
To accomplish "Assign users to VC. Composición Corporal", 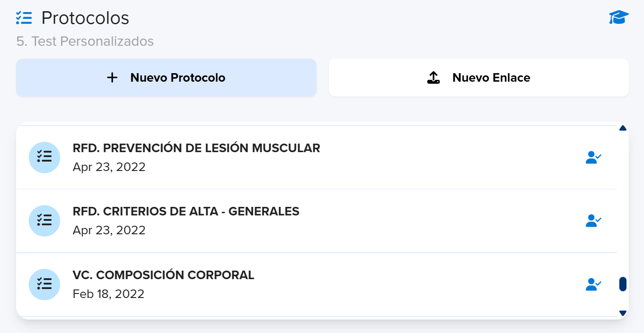I will (593, 285).
